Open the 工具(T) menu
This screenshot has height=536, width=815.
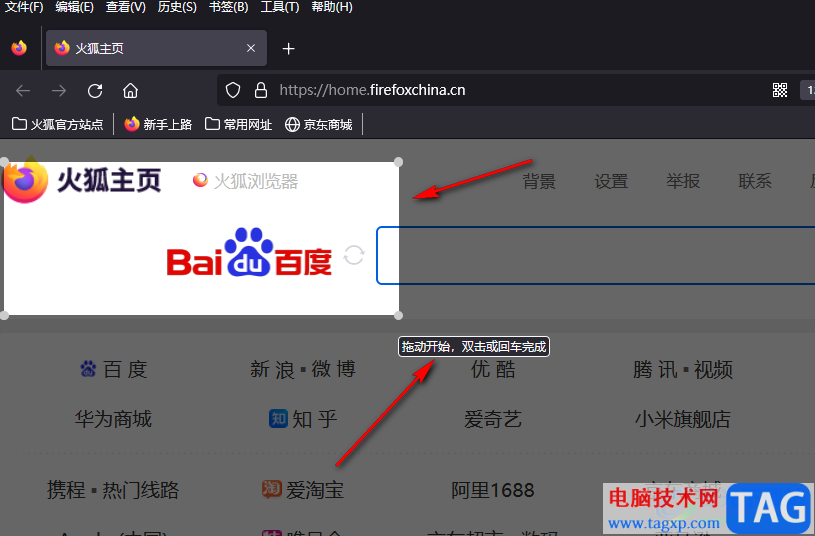(280, 7)
